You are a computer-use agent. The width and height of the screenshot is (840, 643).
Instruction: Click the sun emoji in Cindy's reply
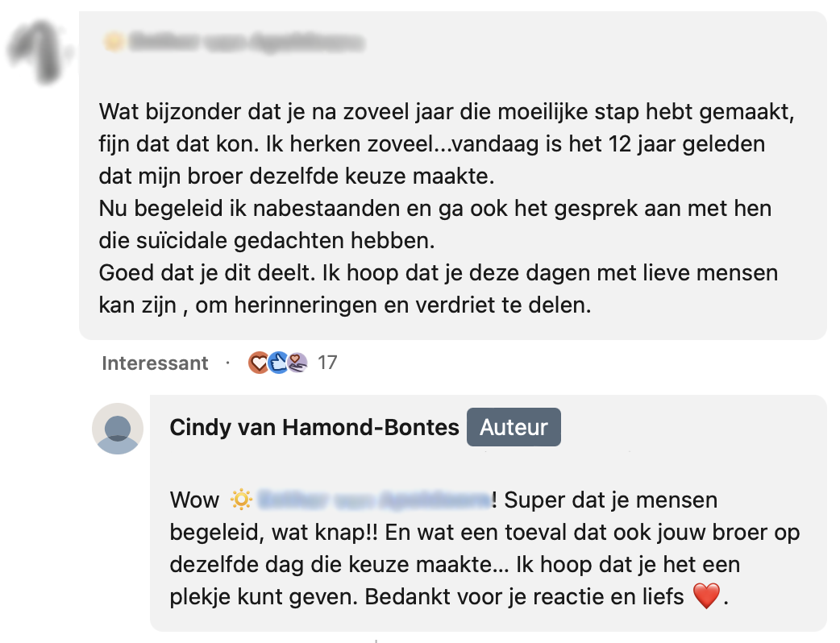[241, 500]
